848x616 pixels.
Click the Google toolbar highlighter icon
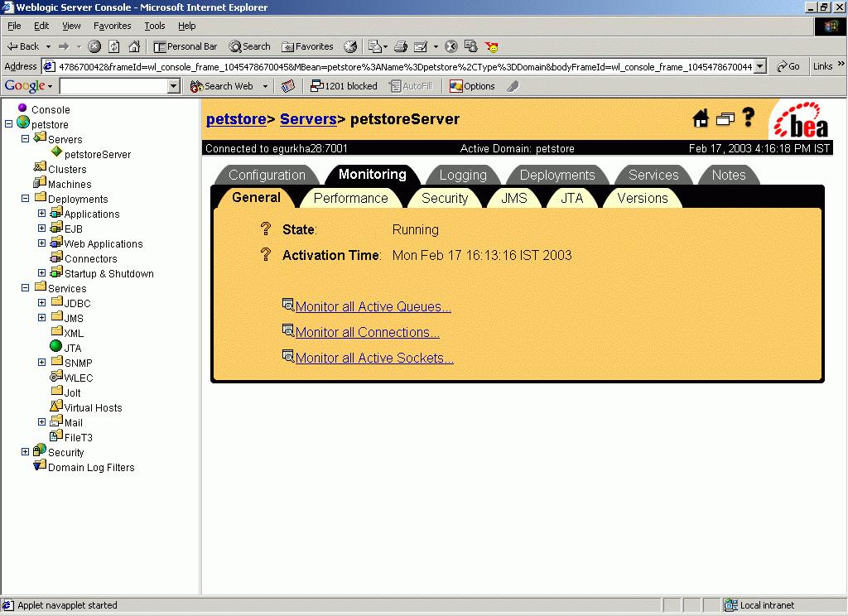point(513,86)
